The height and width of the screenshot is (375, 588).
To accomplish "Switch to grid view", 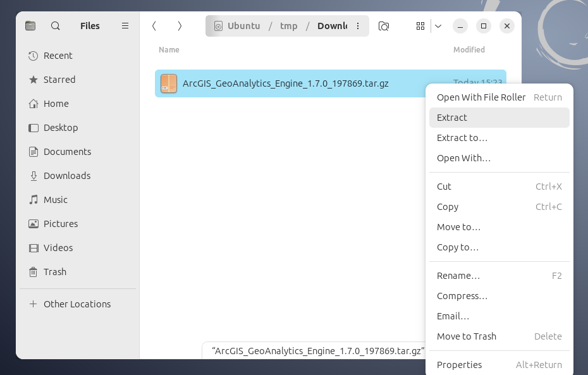I will coord(420,26).
